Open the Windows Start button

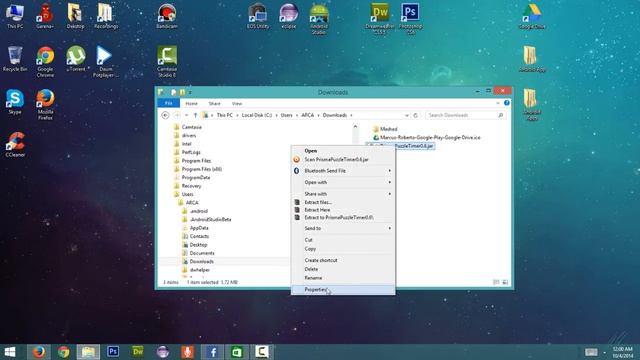point(9,352)
